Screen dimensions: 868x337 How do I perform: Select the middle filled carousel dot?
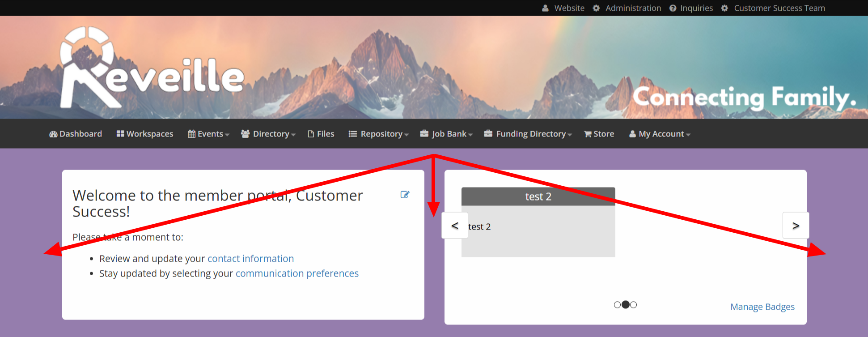tap(626, 305)
